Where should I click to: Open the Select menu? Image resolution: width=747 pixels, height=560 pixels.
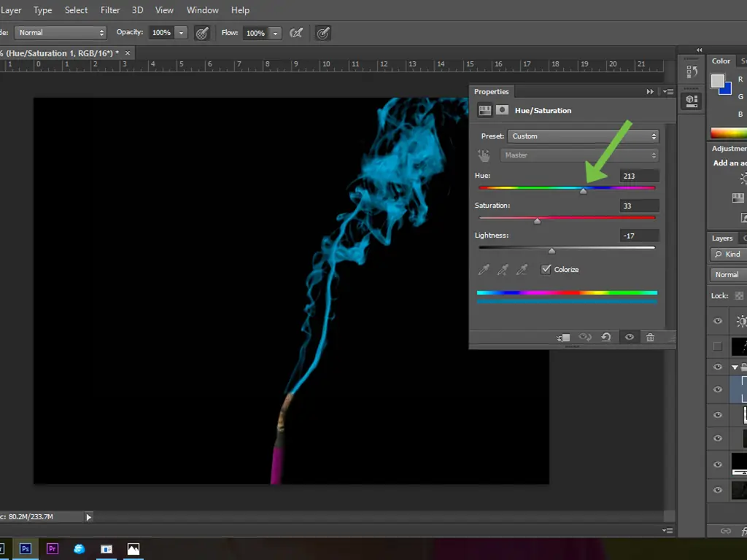click(x=76, y=10)
